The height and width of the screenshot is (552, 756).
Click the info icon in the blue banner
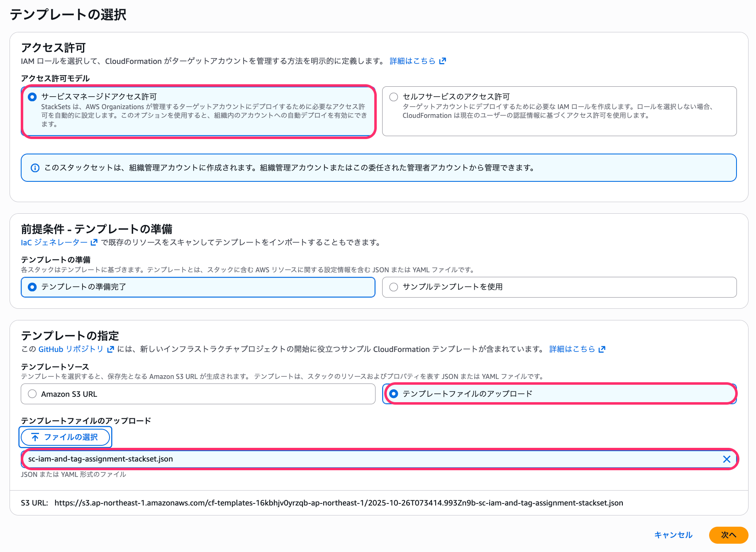(35, 168)
